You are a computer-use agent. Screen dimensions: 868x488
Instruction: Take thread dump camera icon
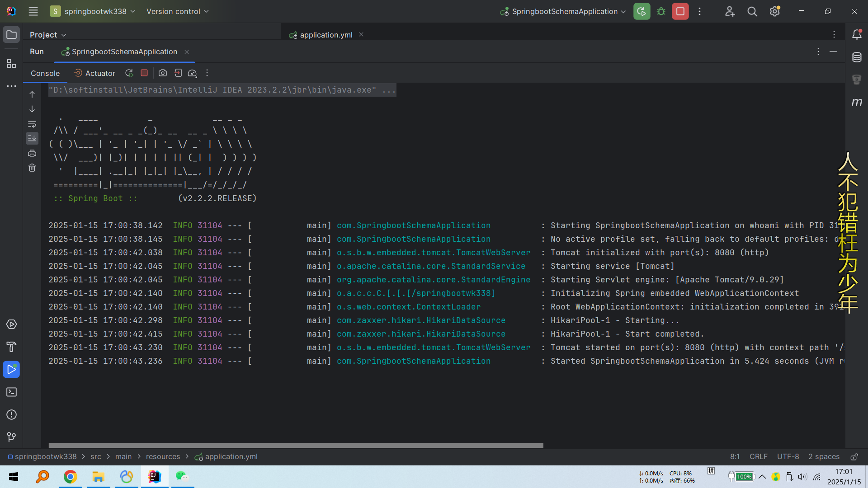(x=163, y=73)
